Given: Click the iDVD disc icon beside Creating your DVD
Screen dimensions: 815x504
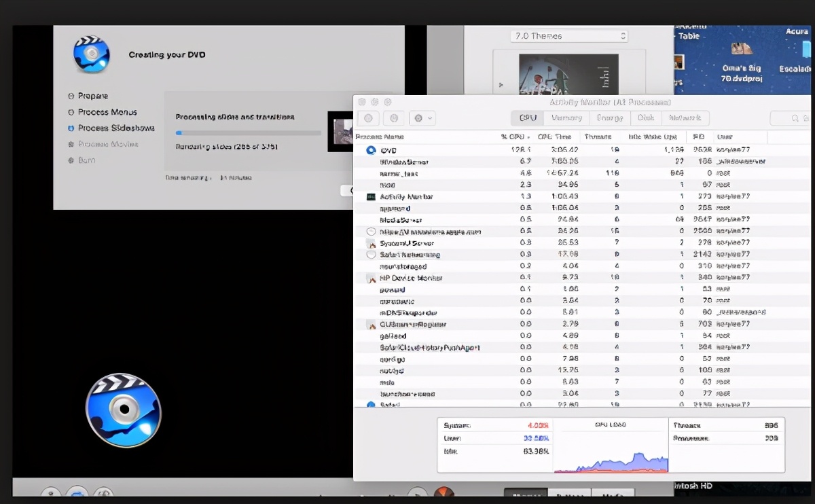Looking at the screenshot, I should [x=91, y=54].
